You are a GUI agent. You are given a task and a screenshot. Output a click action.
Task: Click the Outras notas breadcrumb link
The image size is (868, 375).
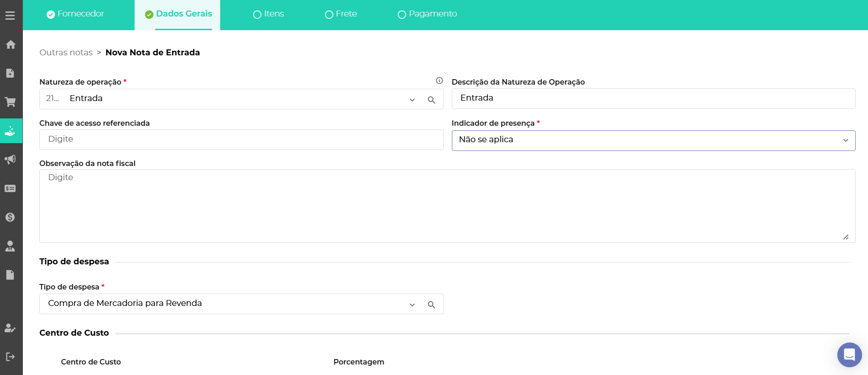[66, 53]
